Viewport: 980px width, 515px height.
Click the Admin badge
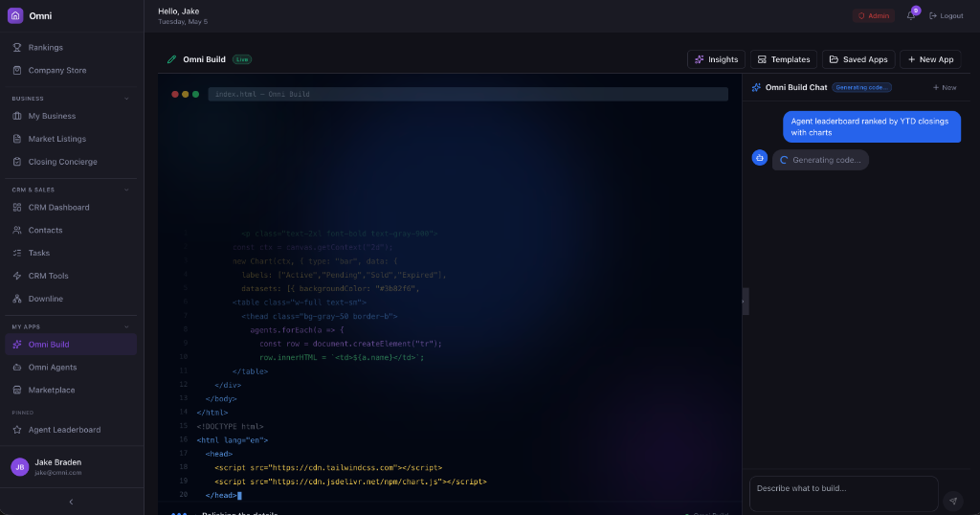click(x=874, y=15)
